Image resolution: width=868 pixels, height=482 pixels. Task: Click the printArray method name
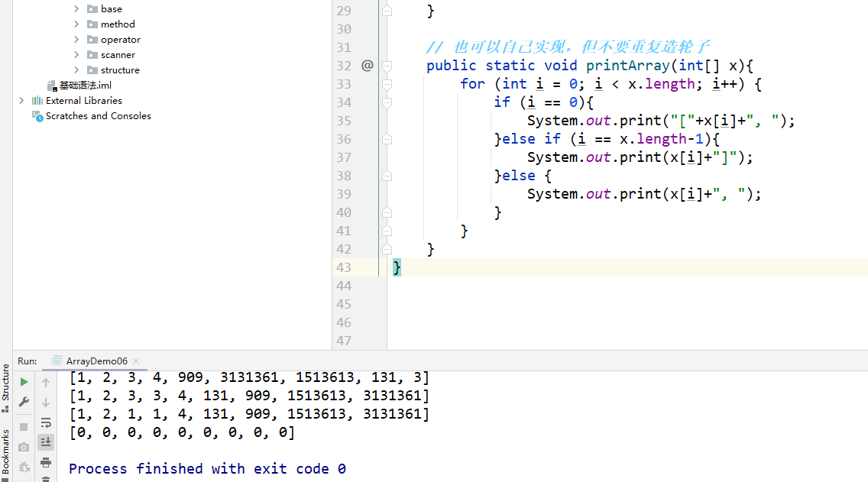click(628, 65)
